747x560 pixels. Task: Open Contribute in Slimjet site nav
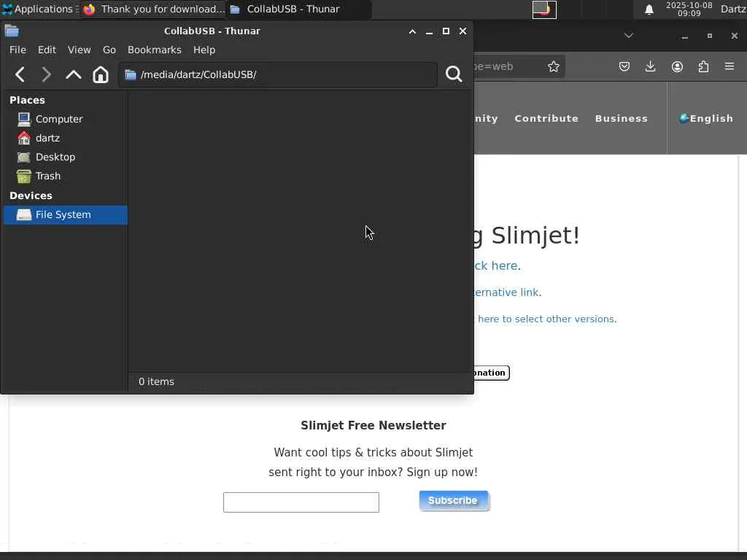point(546,119)
